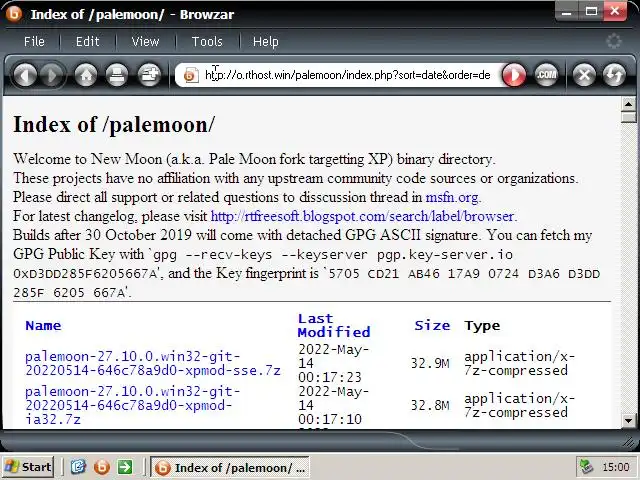Launch Browzar from quick launch bar
Screen dimensions: 640x480
[x=102, y=467]
